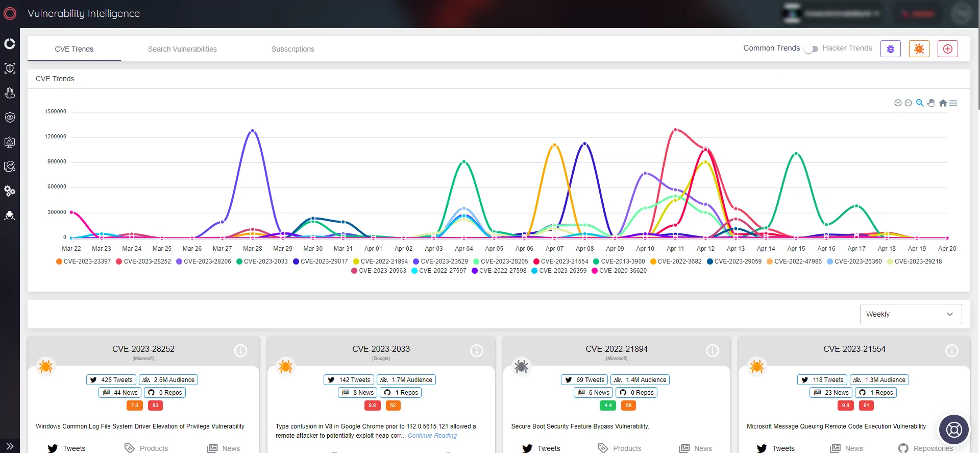Click the orange virus icon button

click(919, 49)
